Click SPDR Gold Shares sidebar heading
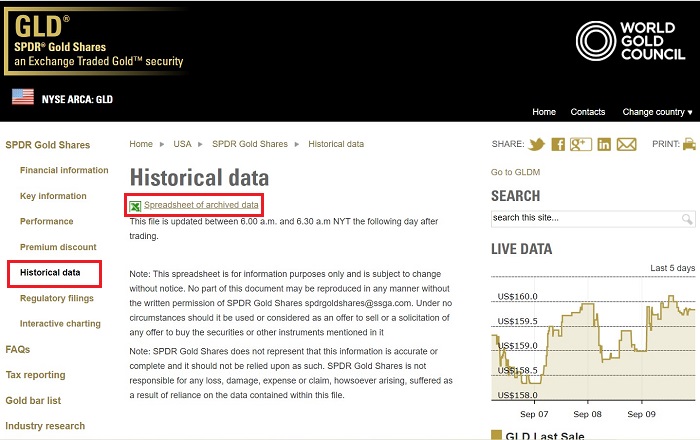The height and width of the screenshot is (440, 700). pyautogui.click(x=48, y=145)
